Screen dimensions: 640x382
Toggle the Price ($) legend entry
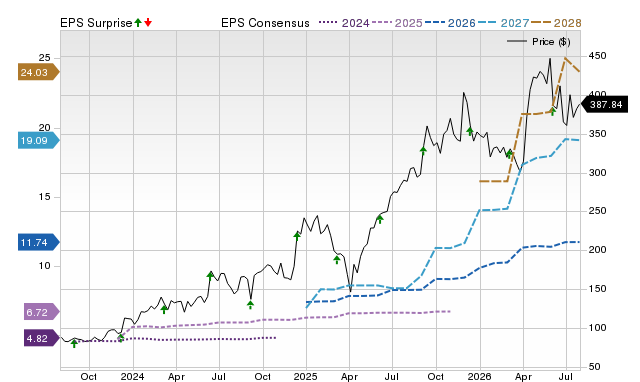coord(539,42)
